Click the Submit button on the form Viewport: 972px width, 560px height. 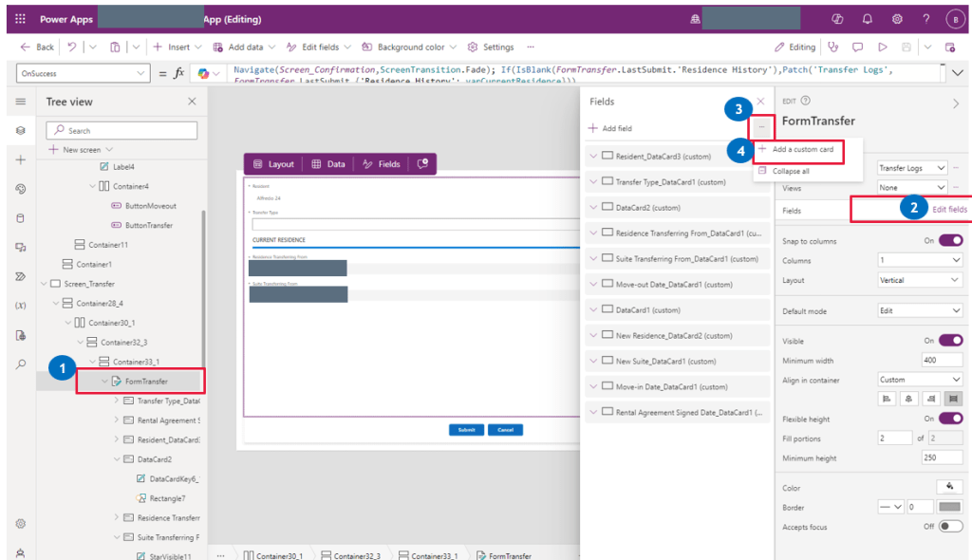(466, 429)
